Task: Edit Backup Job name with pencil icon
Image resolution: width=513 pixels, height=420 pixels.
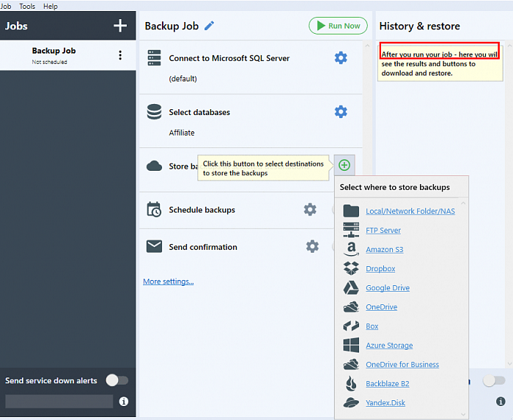Action: pos(210,26)
